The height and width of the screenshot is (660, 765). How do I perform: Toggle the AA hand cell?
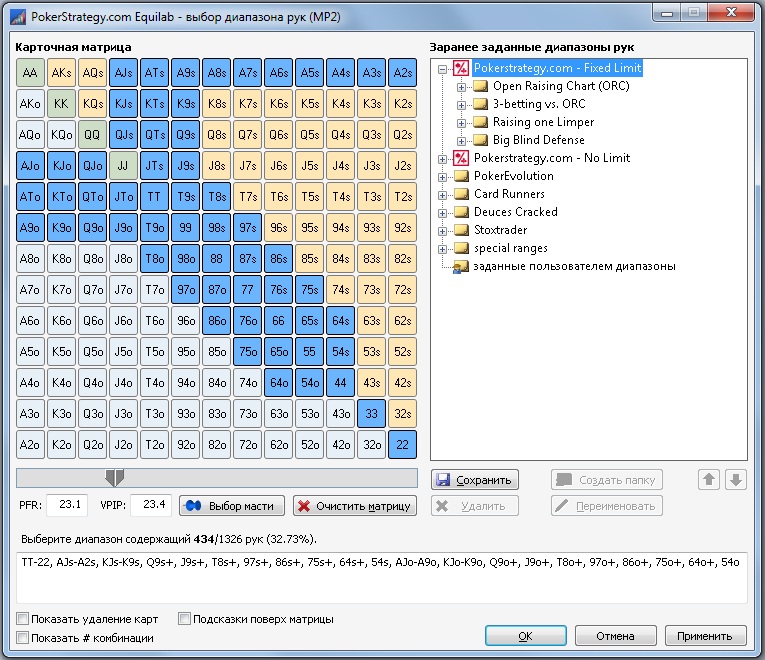click(x=30, y=73)
